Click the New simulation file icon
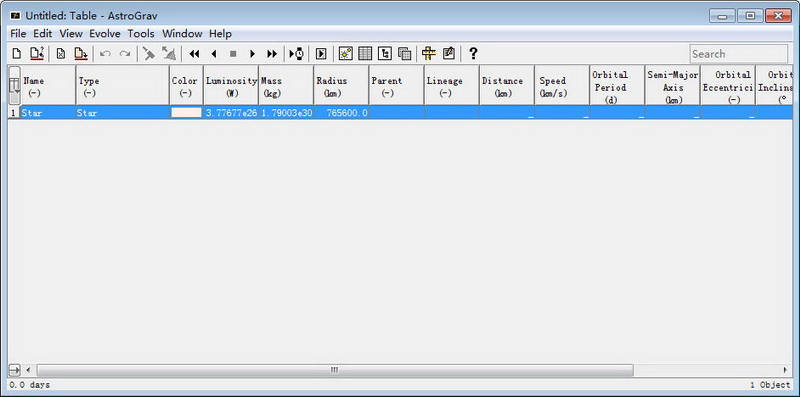 tap(17, 54)
